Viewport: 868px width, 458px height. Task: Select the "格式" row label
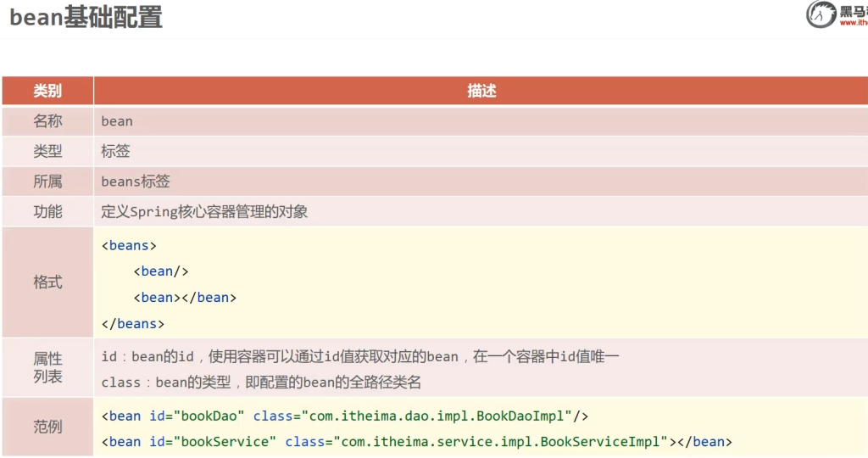pos(47,282)
